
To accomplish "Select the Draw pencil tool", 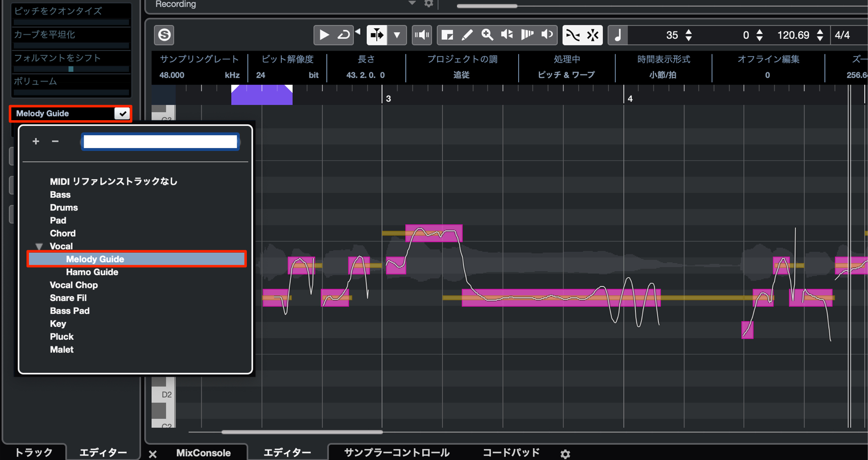I will pyautogui.click(x=467, y=35).
